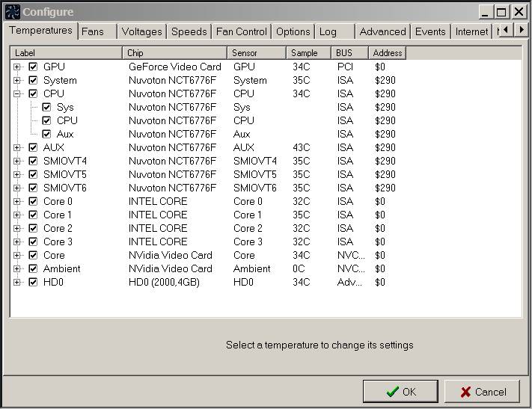This screenshot has height=409, width=532.
Task: Expand the Core 0 tree node
Action: tap(17, 202)
